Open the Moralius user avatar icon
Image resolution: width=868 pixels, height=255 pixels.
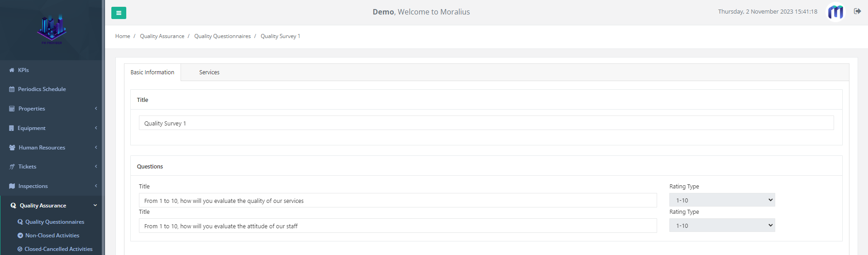pyautogui.click(x=835, y=12)
